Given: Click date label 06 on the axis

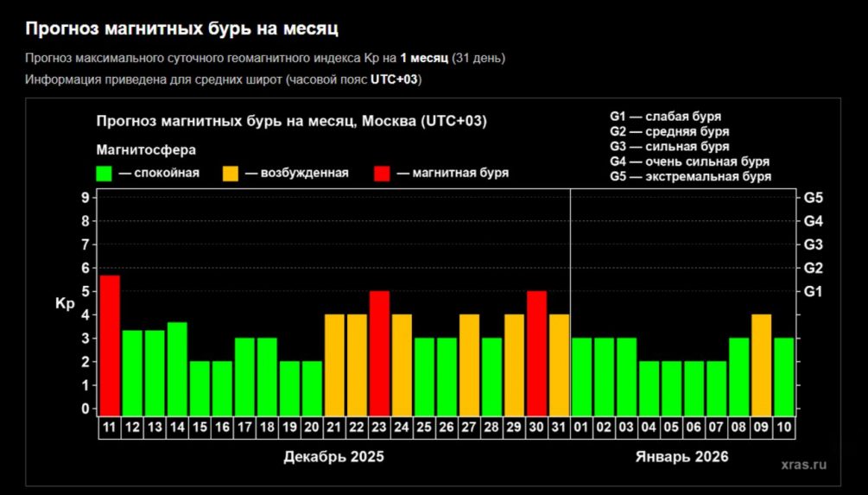Looking at the screenshot, I should click(694, 428).
